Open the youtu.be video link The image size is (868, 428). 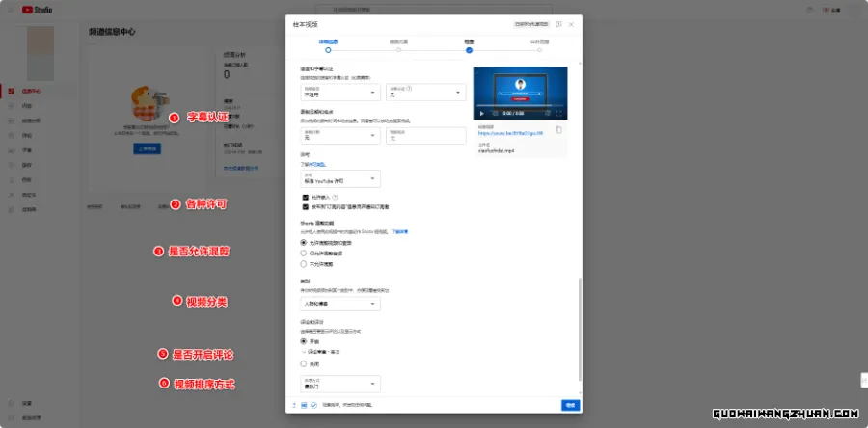[510, 133]
